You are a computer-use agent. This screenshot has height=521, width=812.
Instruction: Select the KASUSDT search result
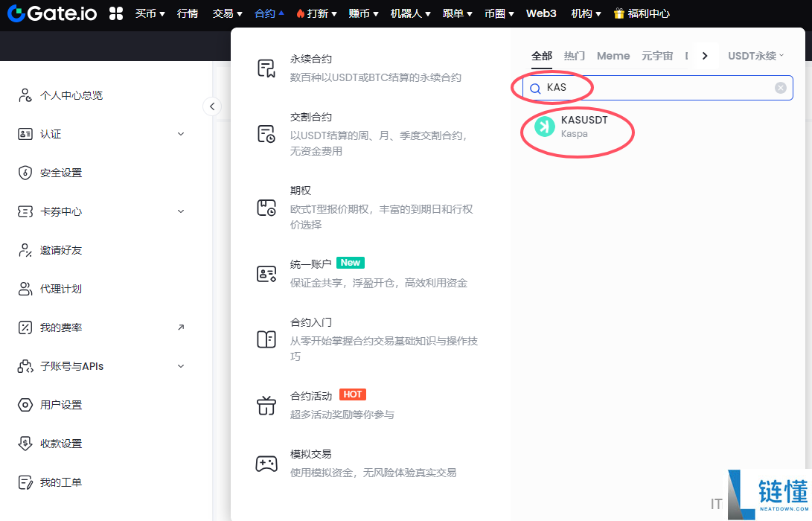pyautogui.click(x=584, y=127)
